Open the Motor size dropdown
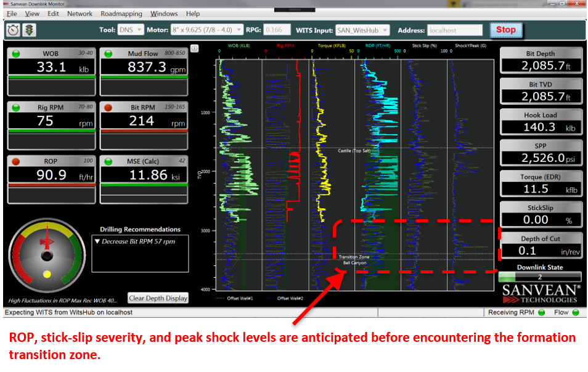 pyautogui.click(x=206, y=30)
